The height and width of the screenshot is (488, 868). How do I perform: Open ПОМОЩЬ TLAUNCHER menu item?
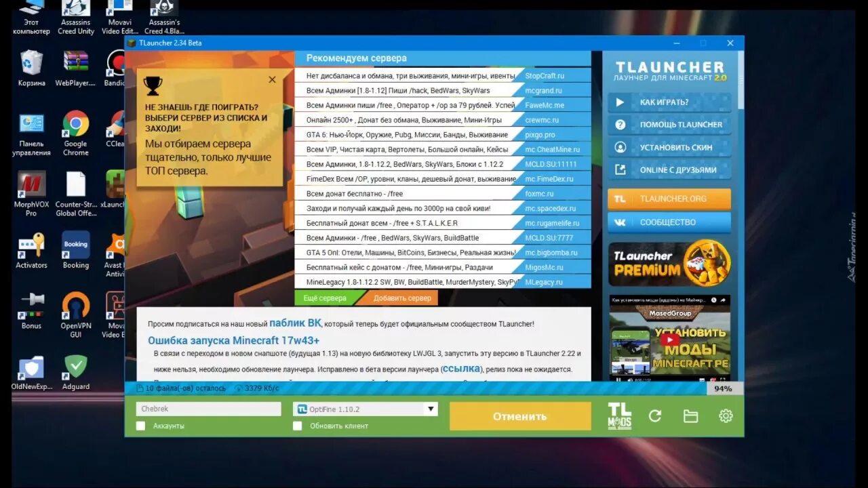pyautogui.click(x=669, y=125)
